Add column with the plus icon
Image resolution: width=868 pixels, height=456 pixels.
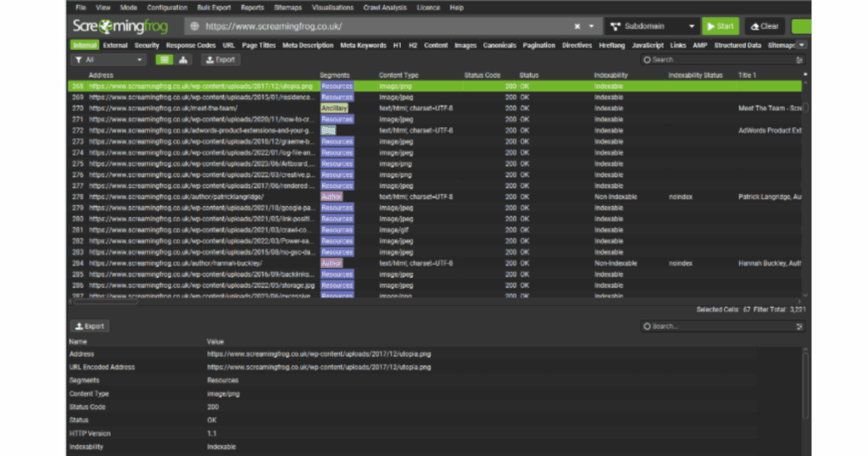pyautogui.click(x=805, y=74)
